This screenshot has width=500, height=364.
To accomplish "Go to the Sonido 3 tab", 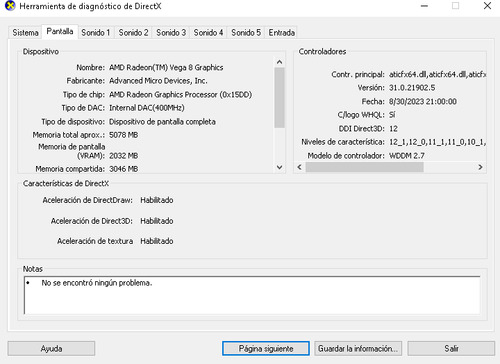I will pos(171,33).
